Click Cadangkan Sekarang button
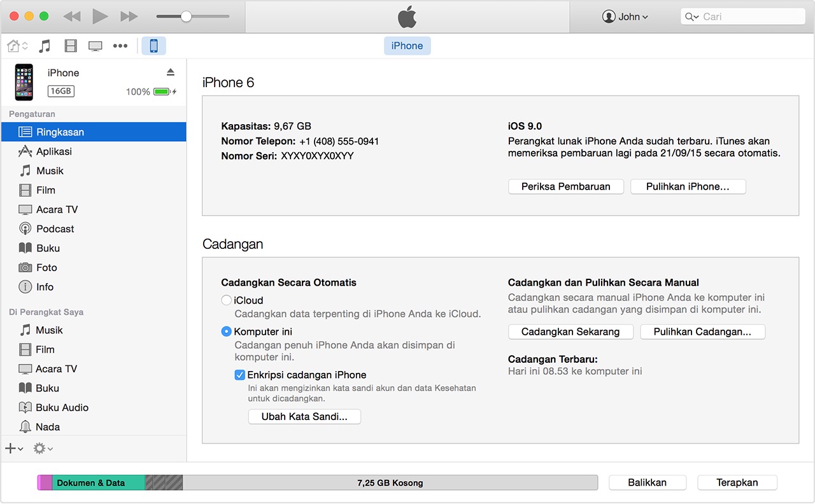The width and height of the screenshot is (815, 504). [x=570, y=332]
